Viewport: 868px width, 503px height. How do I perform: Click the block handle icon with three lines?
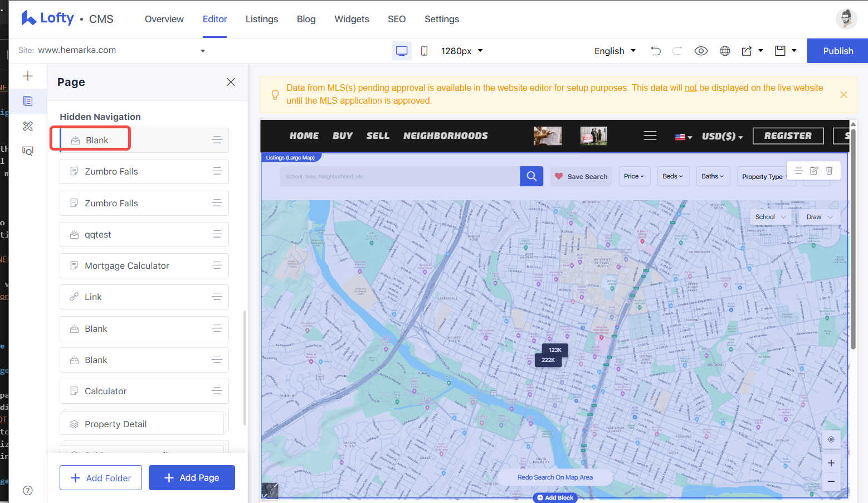(798, 171)
